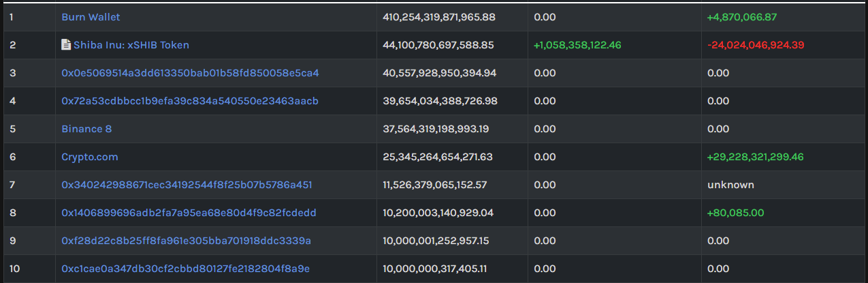
Task: Open address 0xf28d22c8b25ff8fa961e305bba701918ddc3339a
Action: click(x=186, y=241)
